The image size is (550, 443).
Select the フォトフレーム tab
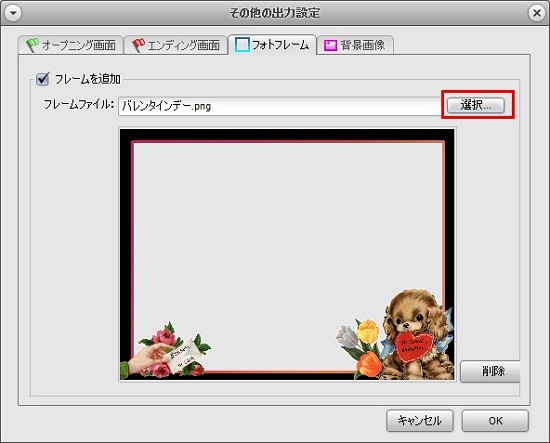272,45
